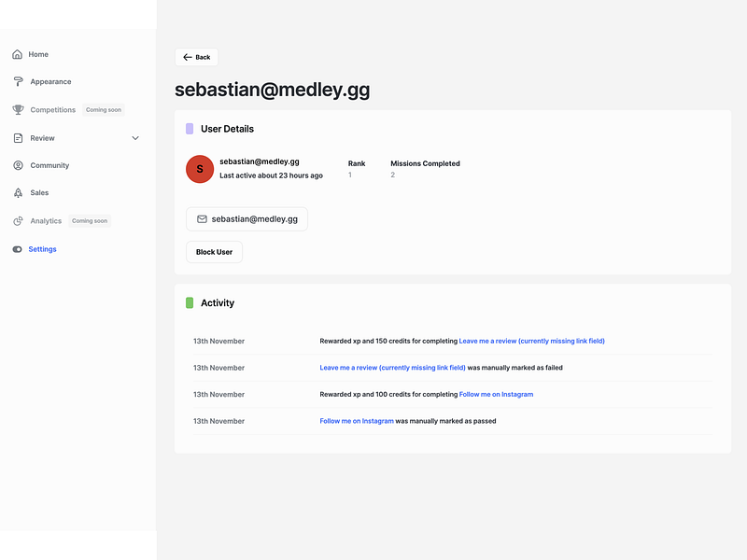Open the Community menu item
This screenshot has height=560, width=747.
click(x=49, y=165)
